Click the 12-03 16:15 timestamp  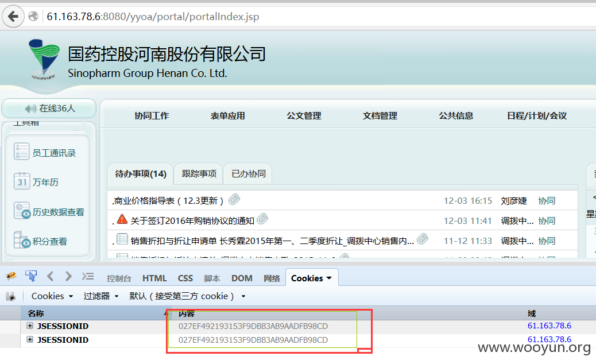468,200
